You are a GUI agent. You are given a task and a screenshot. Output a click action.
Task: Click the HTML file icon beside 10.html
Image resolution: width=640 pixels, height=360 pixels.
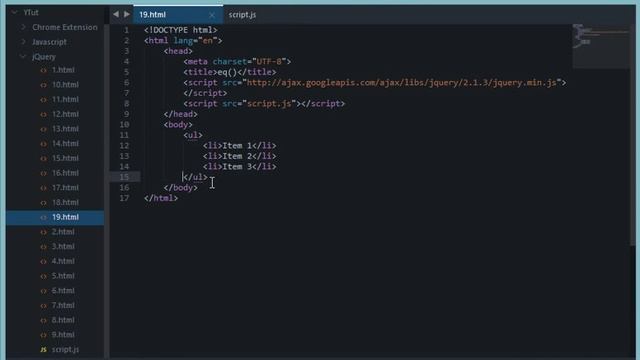[44, 85]
